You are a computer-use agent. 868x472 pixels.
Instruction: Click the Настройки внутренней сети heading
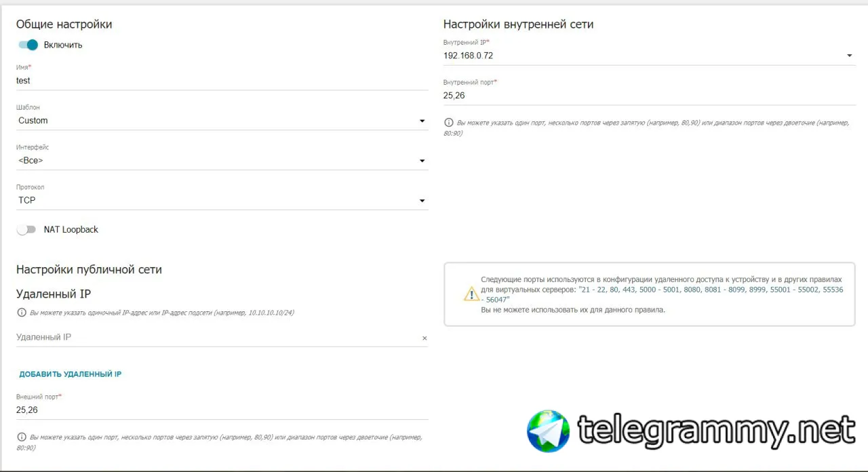(x=518, y=24)
